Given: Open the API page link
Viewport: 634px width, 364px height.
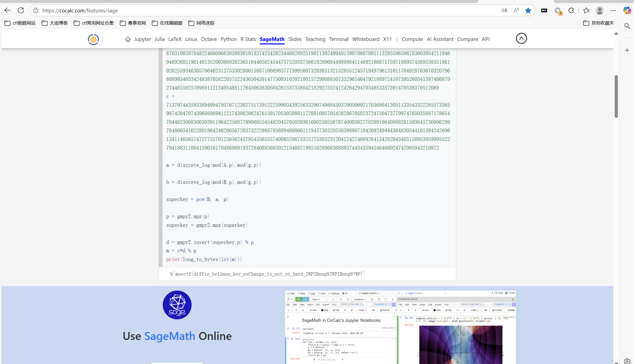Looking at the screenshot, I should [x=486, y=39].
